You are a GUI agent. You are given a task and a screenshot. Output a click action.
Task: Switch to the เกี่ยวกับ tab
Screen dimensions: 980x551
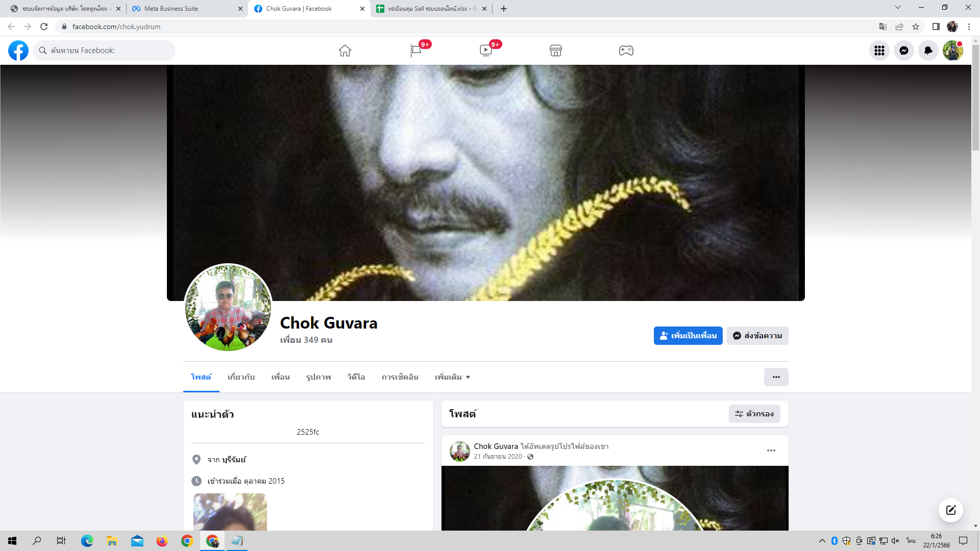tap(241, 377)
